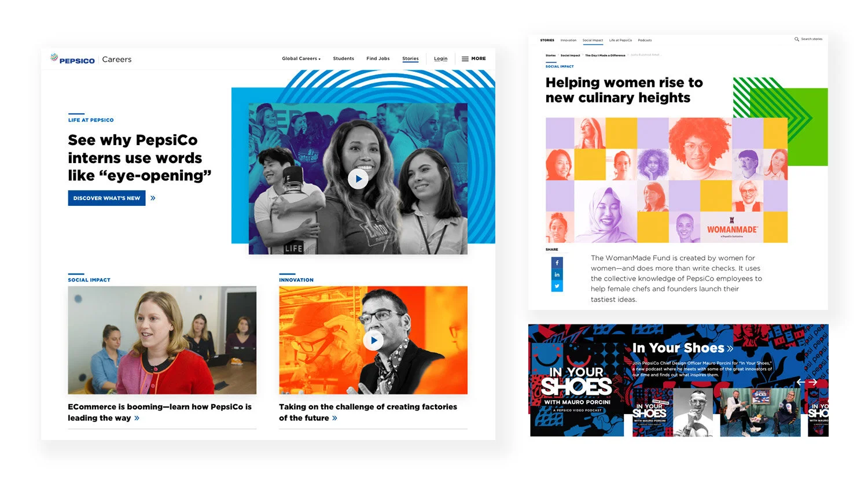Select the Life at PepsiCo tab

[x=620, y=40]
